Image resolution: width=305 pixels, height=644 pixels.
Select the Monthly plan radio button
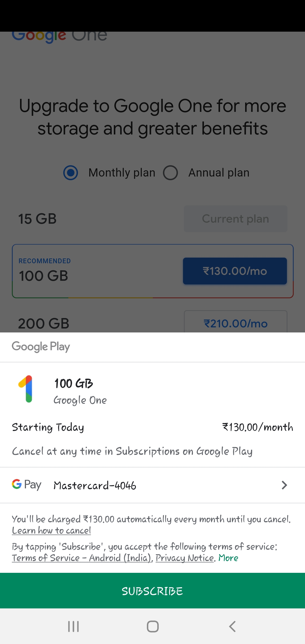pyautogui.click(x=71, y=173)
